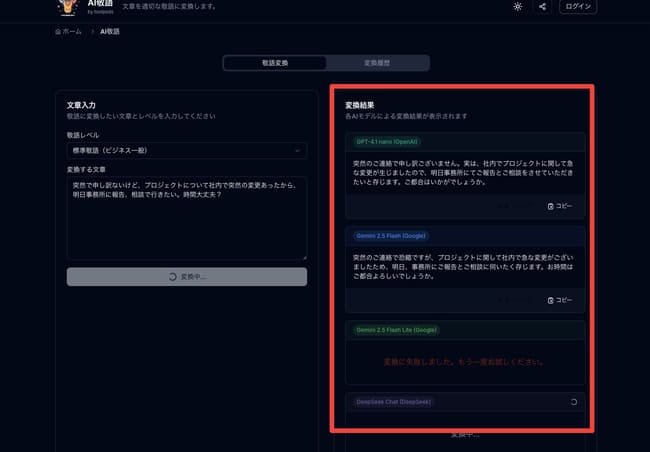The width and height of the screenshot is (650, 452).
Task: Click the GPT-4.1 nano (OpenAI) badge
Action: (x=387, y=142)
